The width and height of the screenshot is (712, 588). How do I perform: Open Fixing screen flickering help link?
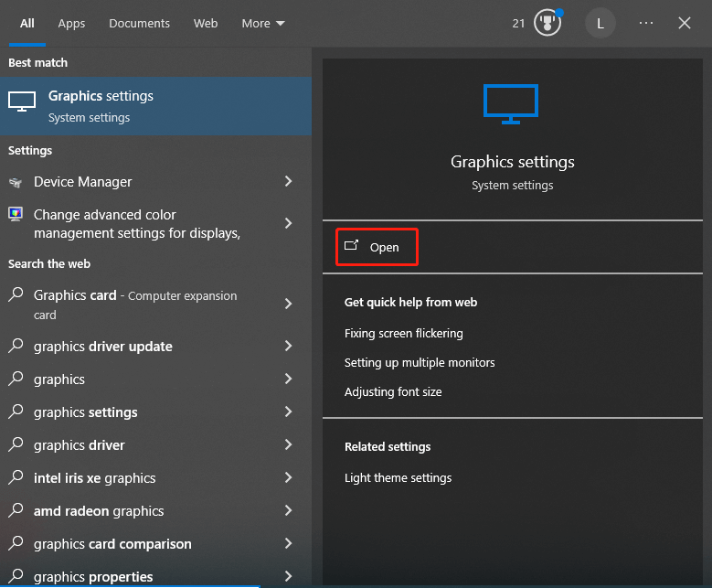(x=403, y=334)
